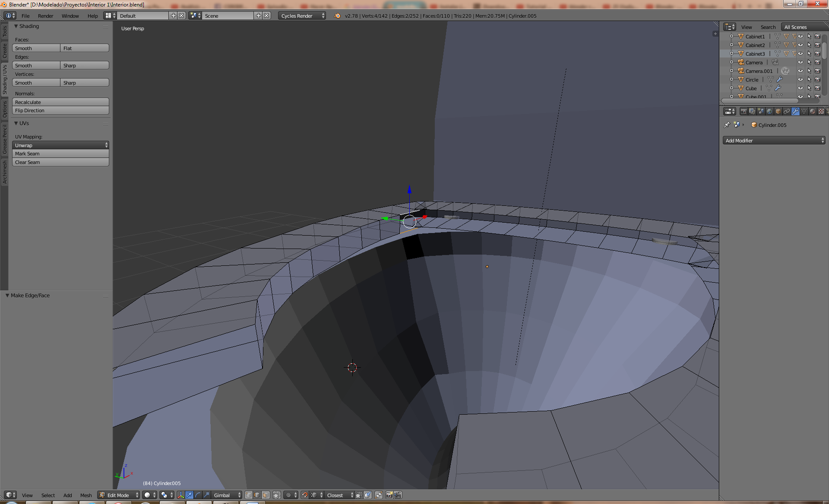Image resolution: width=829 pixels, height=504 pixels.
Task: Click the Flat faces shading button
Action: tap(85, 48)
